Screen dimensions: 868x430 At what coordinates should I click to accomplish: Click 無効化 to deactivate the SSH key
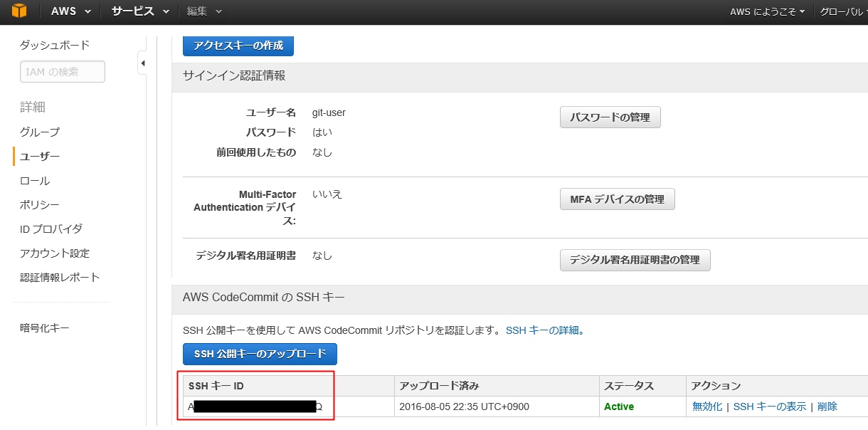[x=706, y=407]
